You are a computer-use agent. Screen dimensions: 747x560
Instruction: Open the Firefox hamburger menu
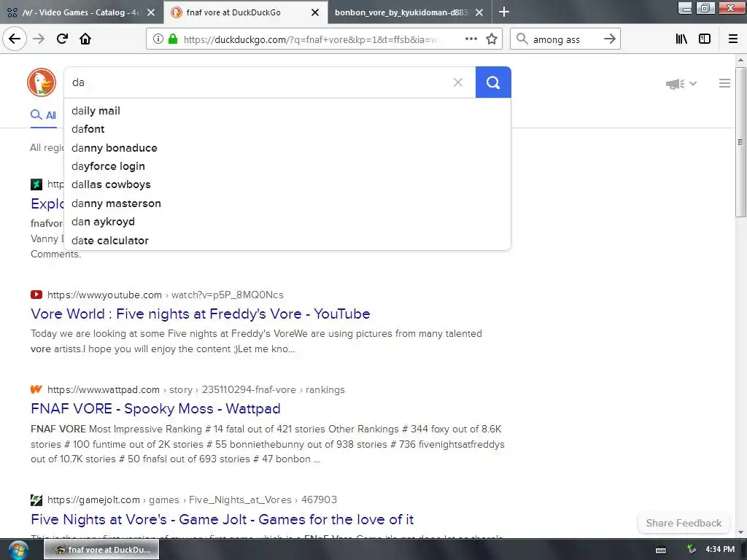tap(733, 39)
